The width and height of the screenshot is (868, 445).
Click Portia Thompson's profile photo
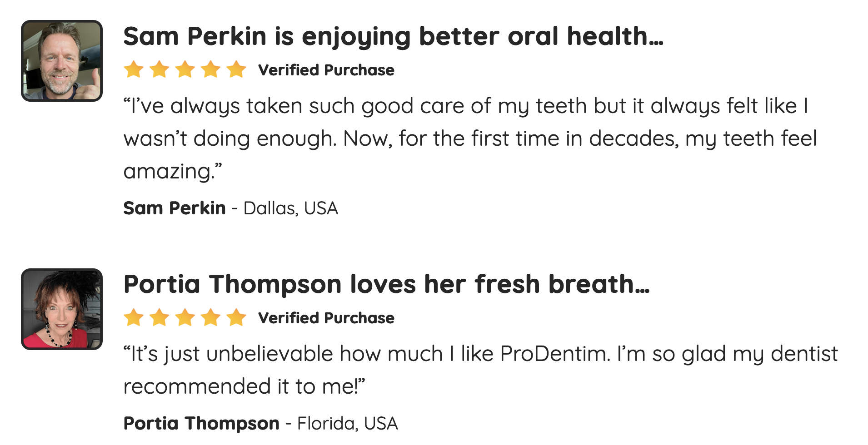click(x=62, y=309)
